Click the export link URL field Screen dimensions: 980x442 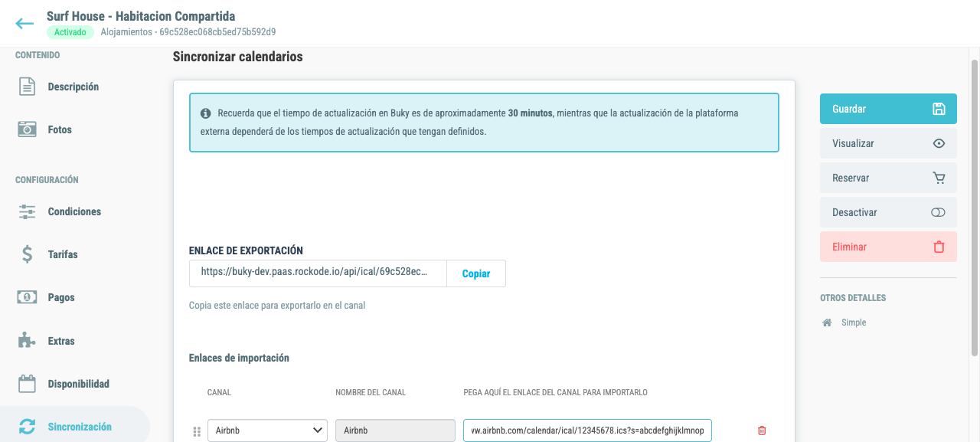(318, 273)
